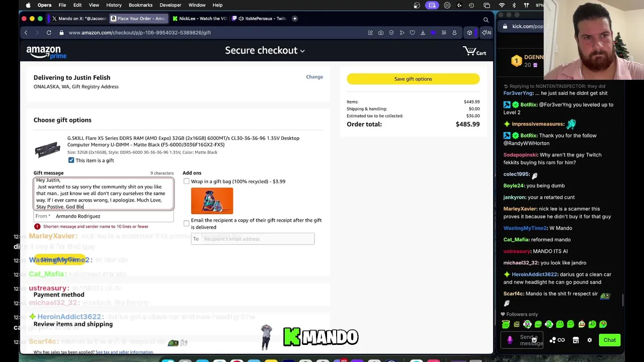Click username MarleyXavier in Kick chat
The height and width of the screenshot is (362, 644).
[x=520, y=209]
